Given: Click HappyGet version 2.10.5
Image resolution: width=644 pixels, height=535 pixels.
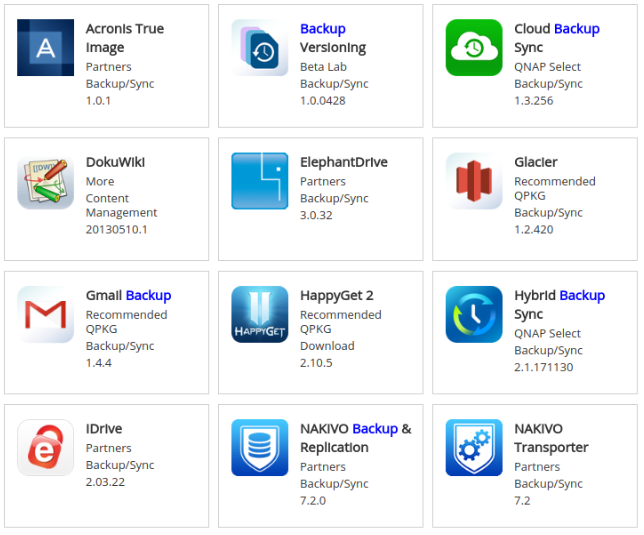Looking at the screenshot, I should [316, 363].
